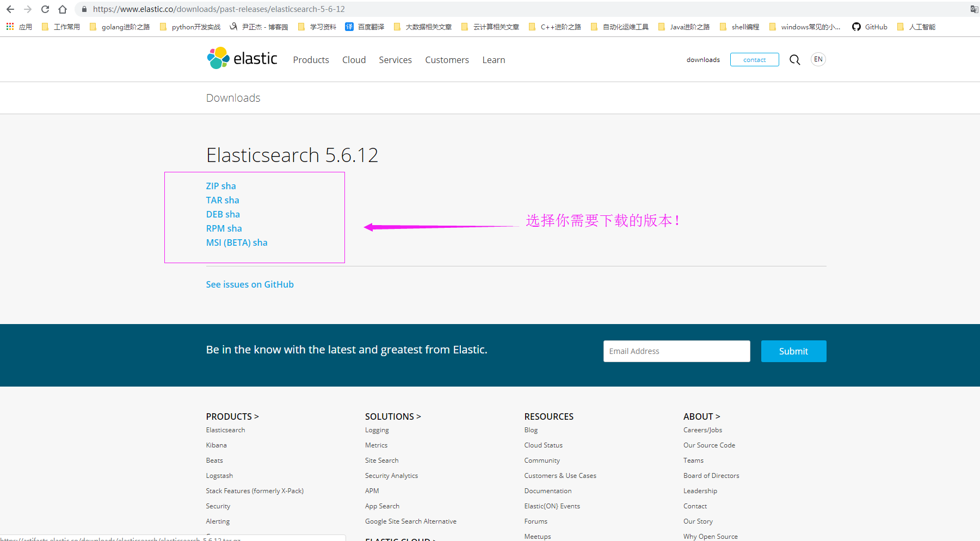
Task: Download the DEB package
Action: [214, 214]
